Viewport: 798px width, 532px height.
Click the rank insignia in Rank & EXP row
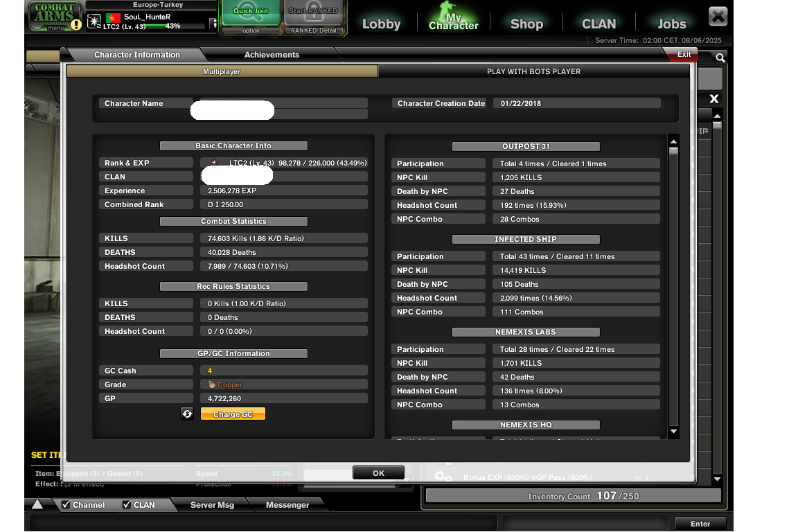click(215, 163)
